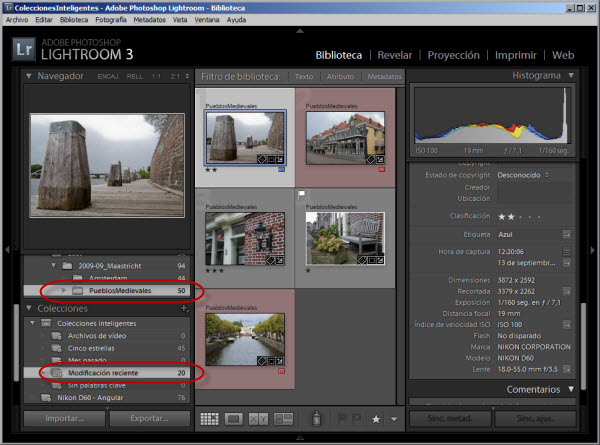
Task: Select the lantern brick wall thumbnail
Action: tap(245, 239)
